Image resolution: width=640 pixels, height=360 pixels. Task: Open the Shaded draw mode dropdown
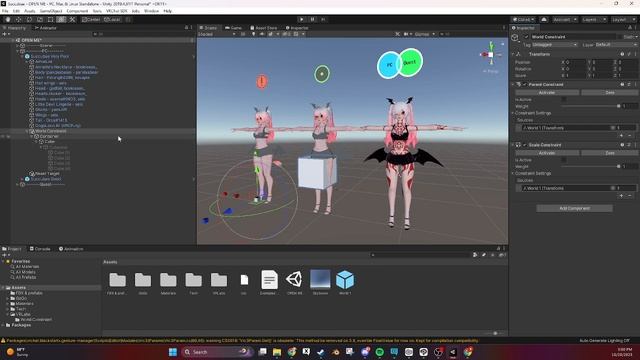[217, 34]
